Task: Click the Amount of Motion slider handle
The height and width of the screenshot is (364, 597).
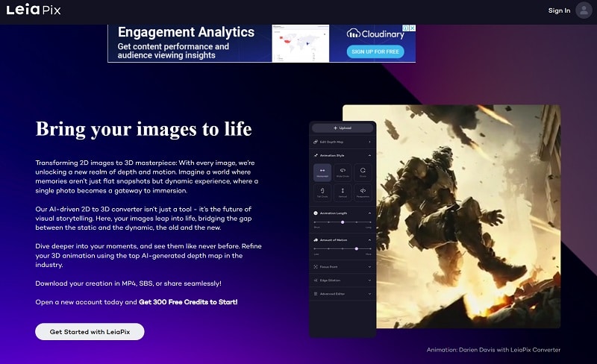Action: (357, 248)
